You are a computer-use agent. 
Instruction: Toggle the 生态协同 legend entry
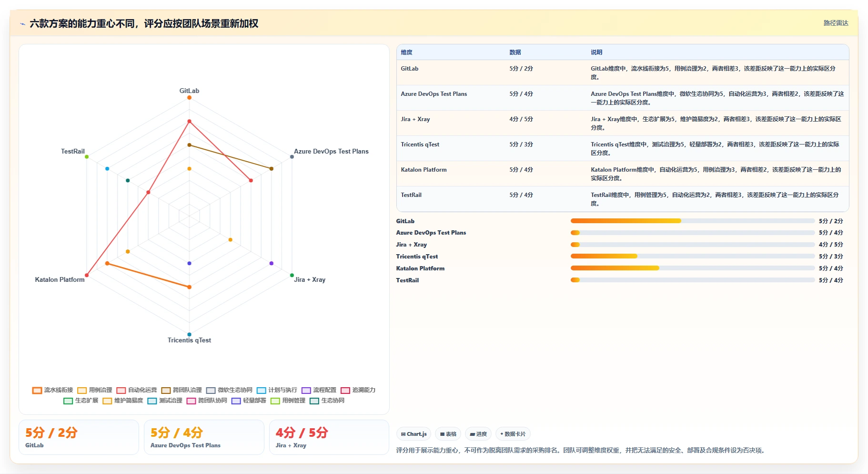(327, 401)
